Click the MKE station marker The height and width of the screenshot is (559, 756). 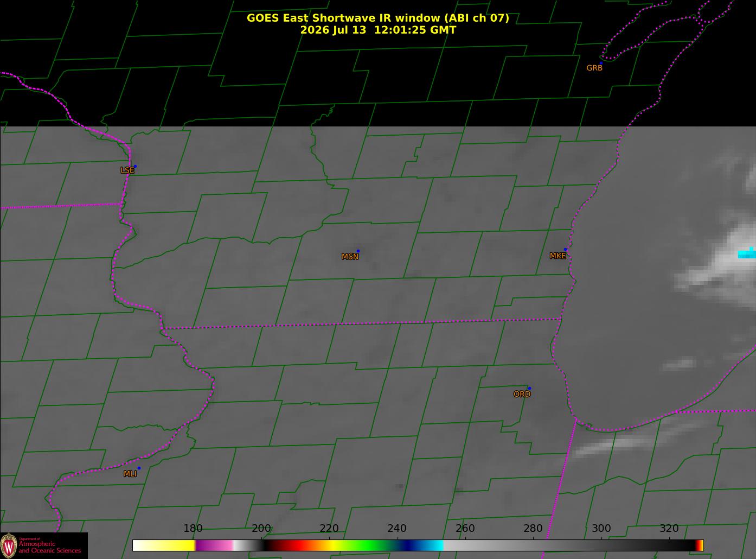pyautogui.click(x=565, y=250)
